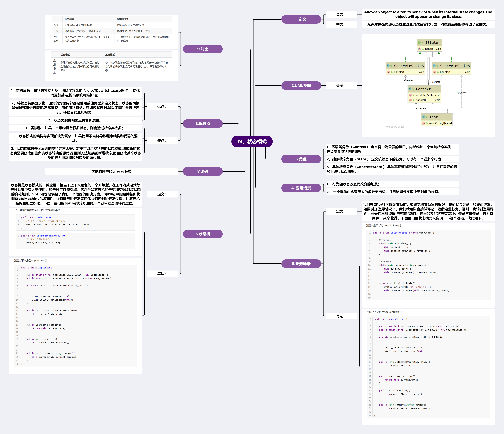Click 'main(String[]) void' in Test class
Viewport: 504px width, 434px height.
440,123
